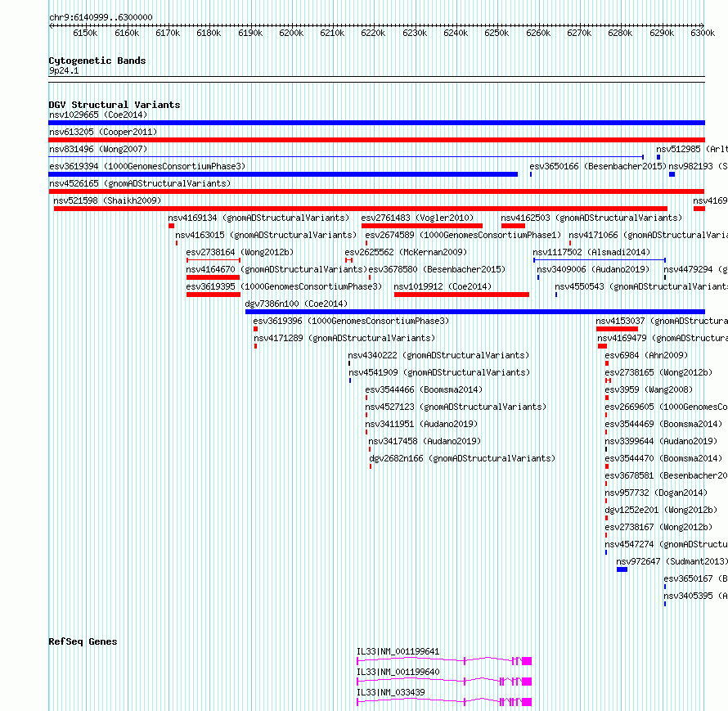
Task: Select the nsv613205 (Cooper2011) label
Action: [x=103, y=132]
